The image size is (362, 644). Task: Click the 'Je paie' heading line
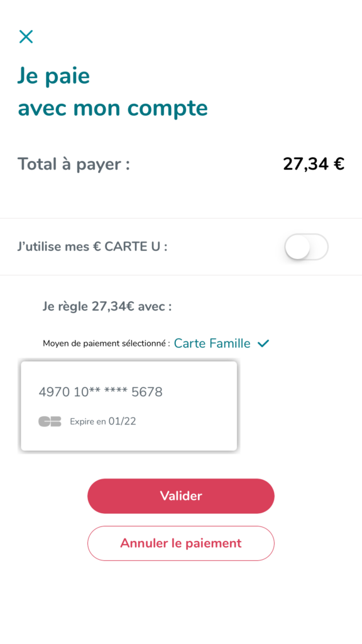[x=54, y=76]
